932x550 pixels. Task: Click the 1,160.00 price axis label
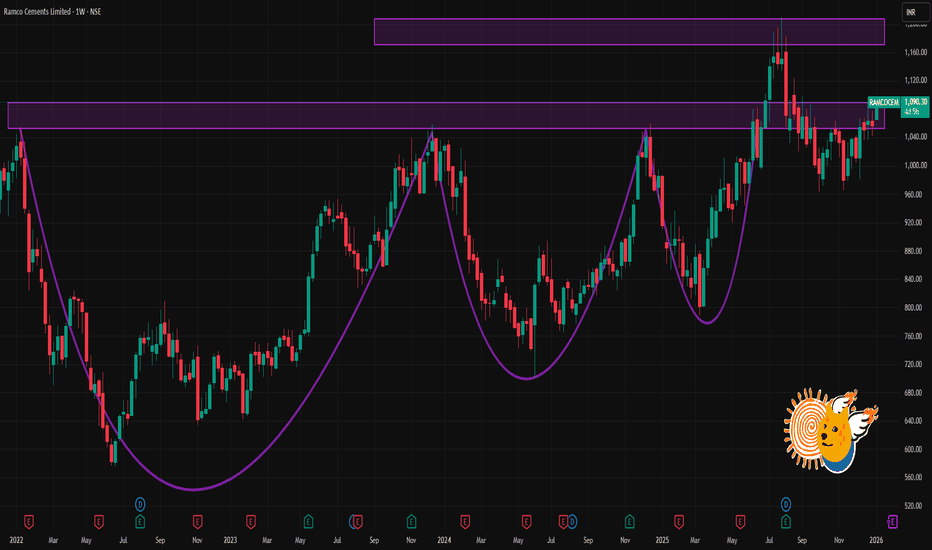pyautogui.click(x=915, y=52)
